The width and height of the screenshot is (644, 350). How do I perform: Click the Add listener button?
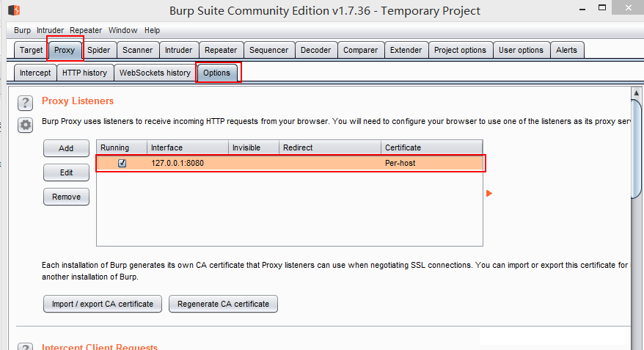[x=66, y=148]
